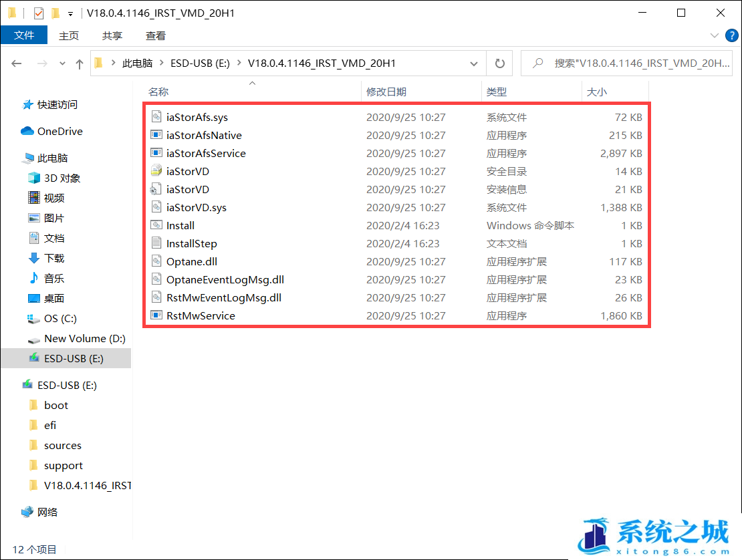742x560 pixels.
Task: Sort by the 类型 column header
Action: click(x=532, y=92)
